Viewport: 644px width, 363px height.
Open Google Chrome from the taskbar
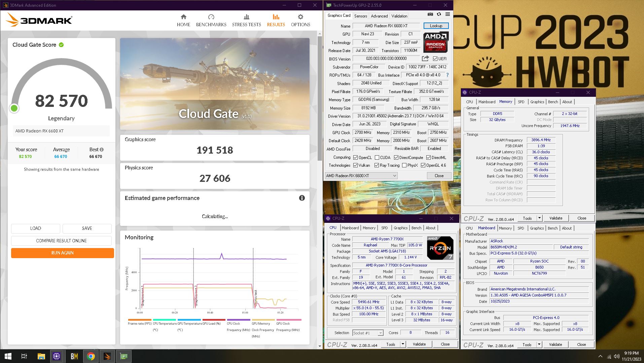pyautogui.click(x=91, y=356)
